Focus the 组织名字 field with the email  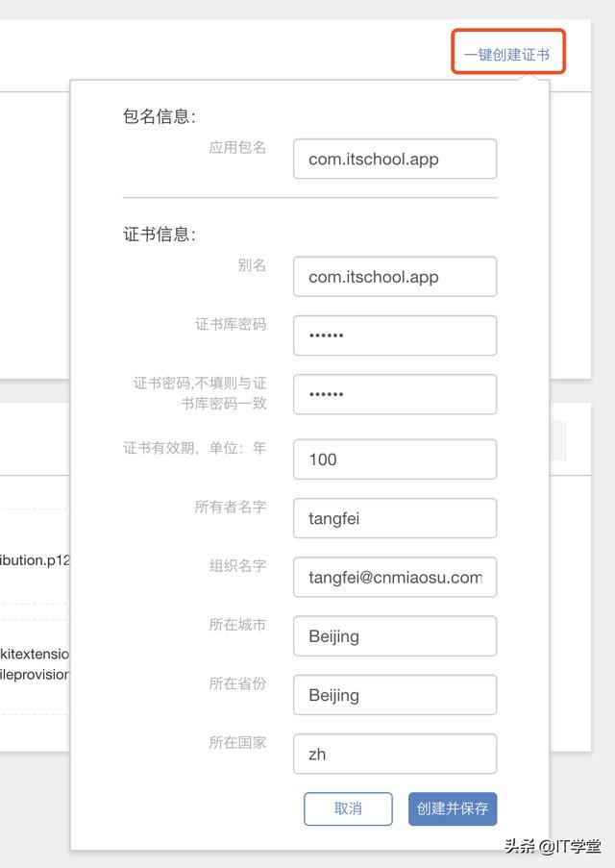[x=395, y=578]
